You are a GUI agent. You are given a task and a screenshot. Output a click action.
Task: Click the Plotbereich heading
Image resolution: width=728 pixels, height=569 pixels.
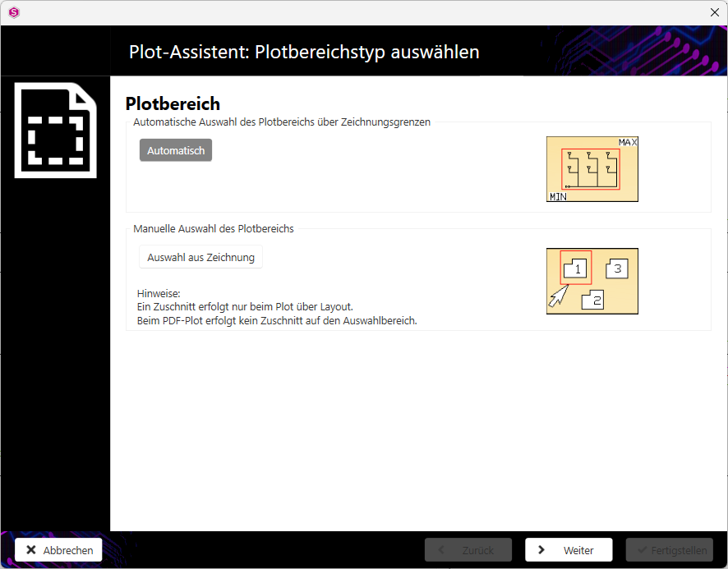pos(173,104)
